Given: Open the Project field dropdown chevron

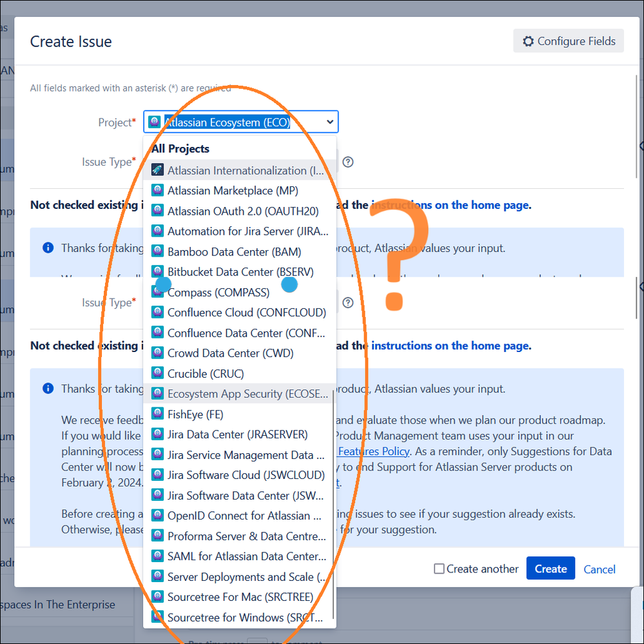Looking at the screenshot, I should (329, 121).
